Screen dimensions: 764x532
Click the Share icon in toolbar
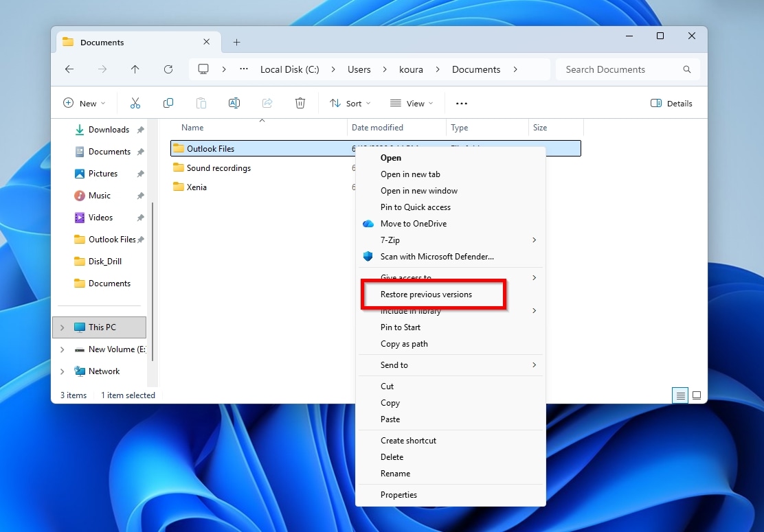267,103
